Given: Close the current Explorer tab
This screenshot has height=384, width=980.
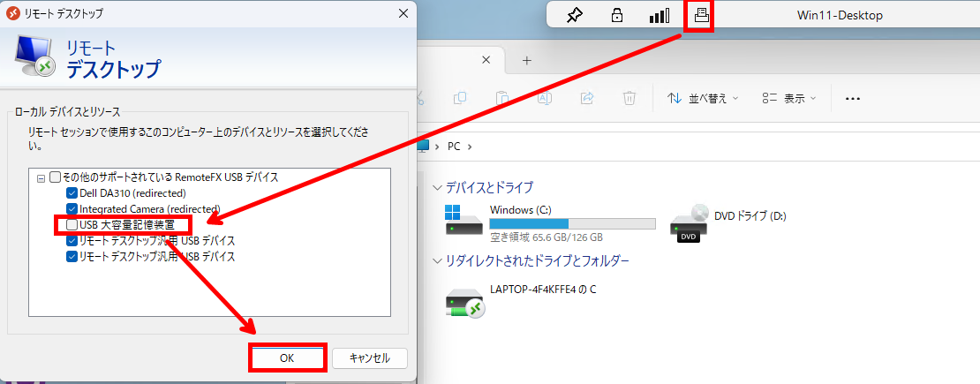Looking at the screenshot, I should [485, 60].
